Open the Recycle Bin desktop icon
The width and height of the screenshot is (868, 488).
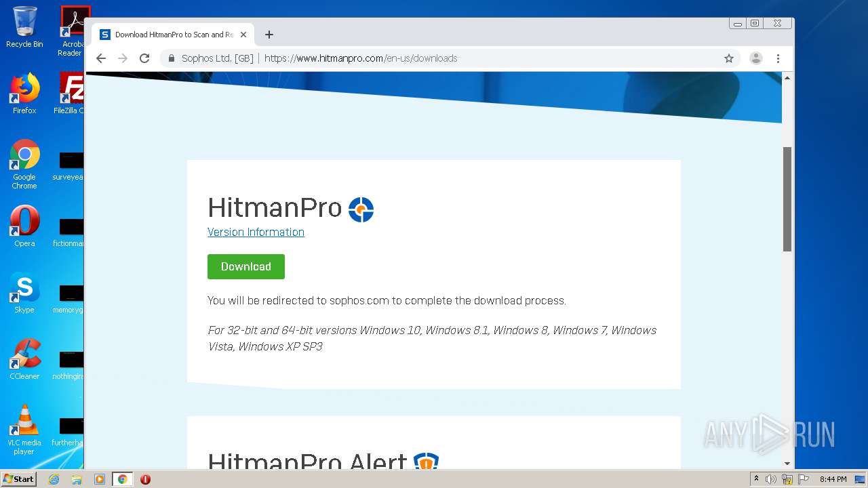[24, 27]
